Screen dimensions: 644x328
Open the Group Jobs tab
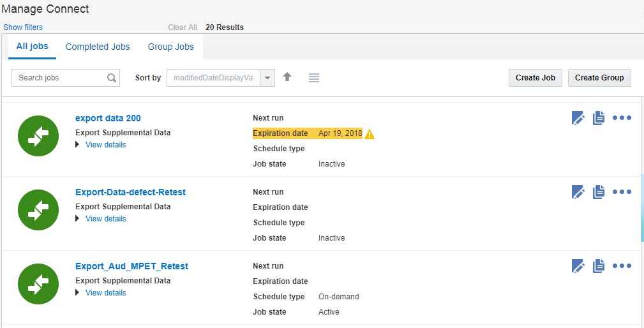[x=170, y=47]
